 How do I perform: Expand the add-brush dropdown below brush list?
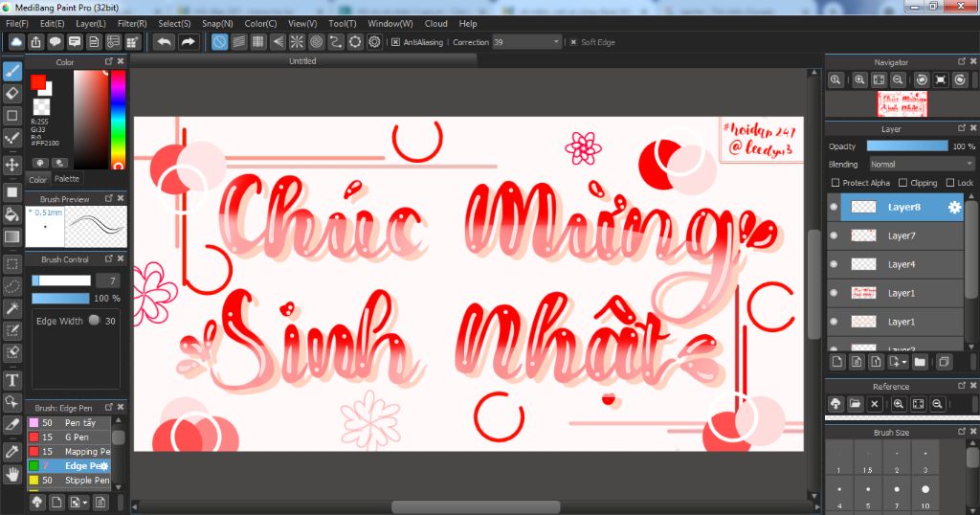(85, 503)
